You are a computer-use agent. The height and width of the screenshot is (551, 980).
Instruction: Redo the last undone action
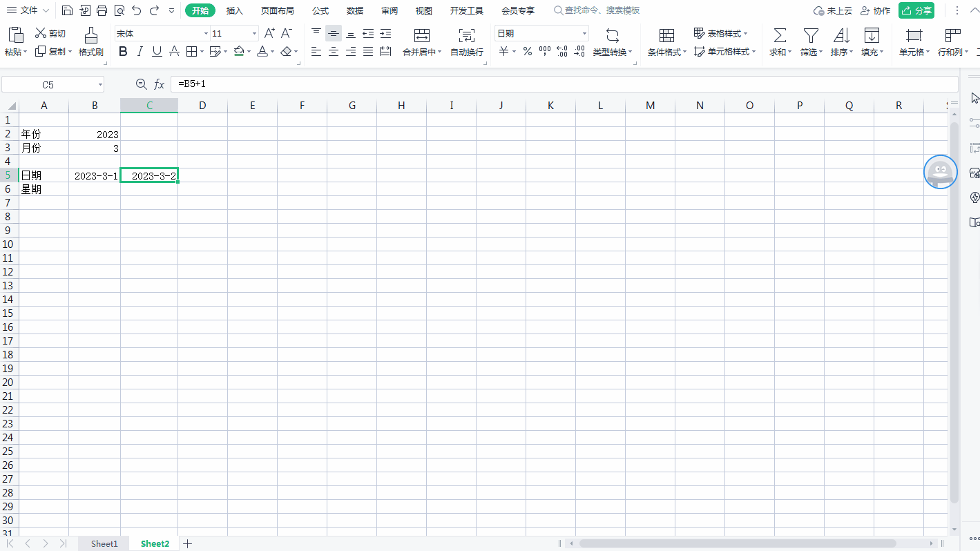click(154, 10)
